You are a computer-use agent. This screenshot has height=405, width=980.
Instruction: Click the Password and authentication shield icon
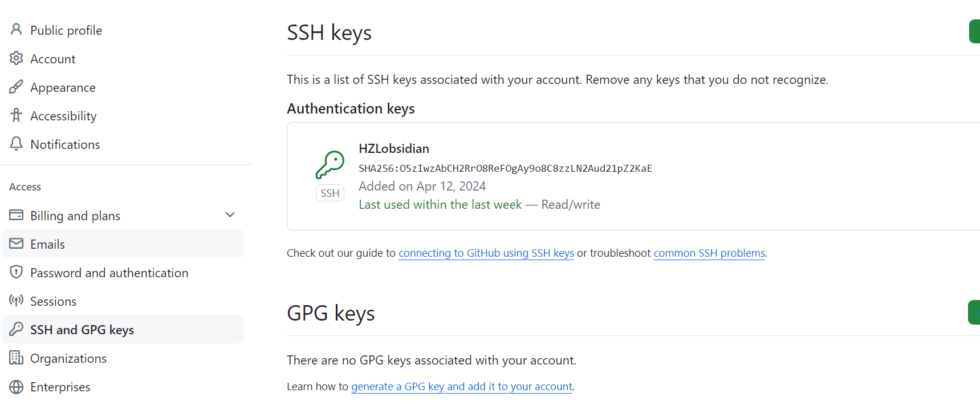pyautogui.click(x=17, y=272)
